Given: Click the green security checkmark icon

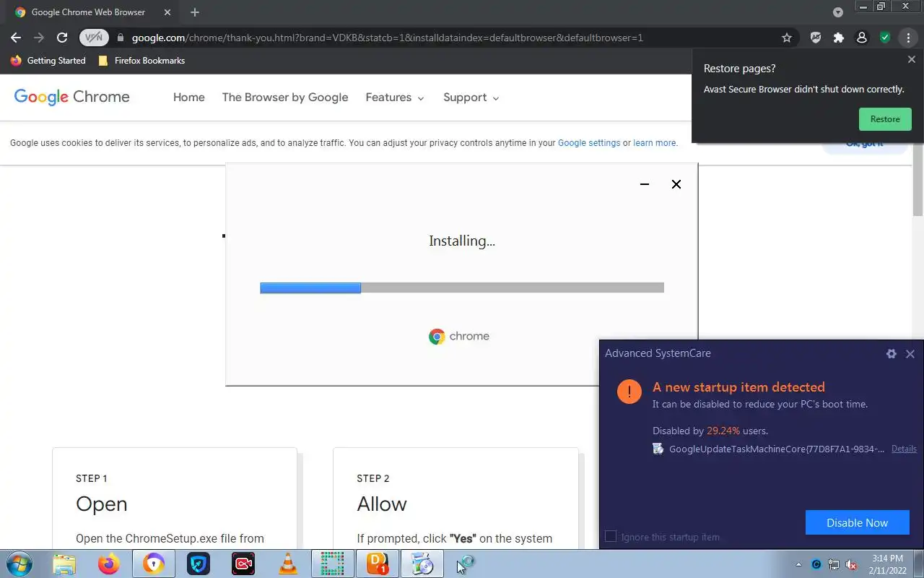Looking at the screenshot, I should tap(885, 38).
